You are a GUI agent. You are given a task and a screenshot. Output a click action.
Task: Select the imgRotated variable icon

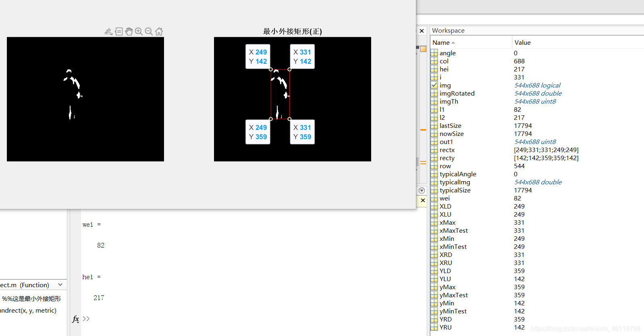(434, 93)
